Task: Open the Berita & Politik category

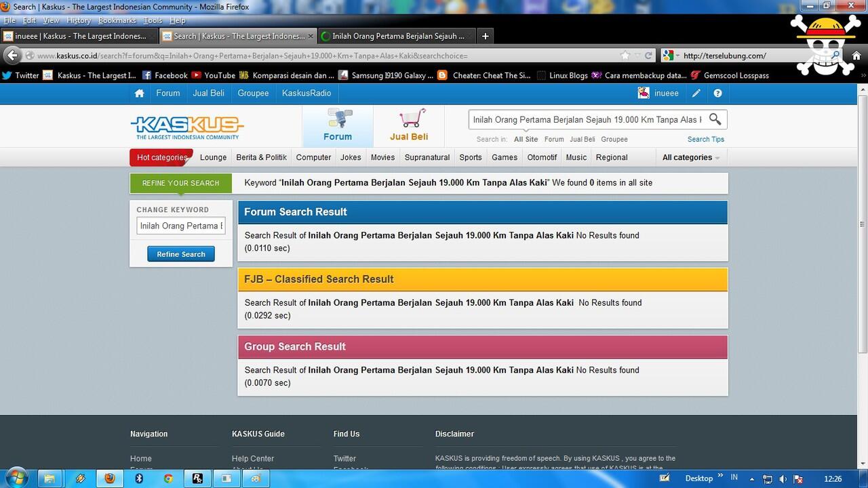Action: click(261, 157)
